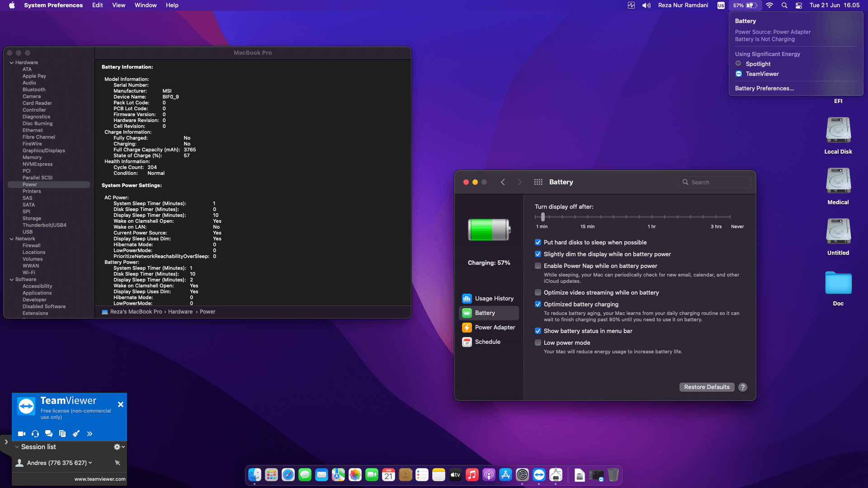Collapse Software section in System Information
Image resolution: width=868 pixels, height=488 pixels.
coord(11,279)
